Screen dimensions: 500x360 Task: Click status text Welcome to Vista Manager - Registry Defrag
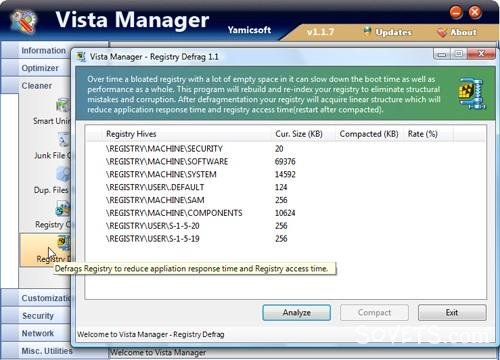(x=151, y=334)
